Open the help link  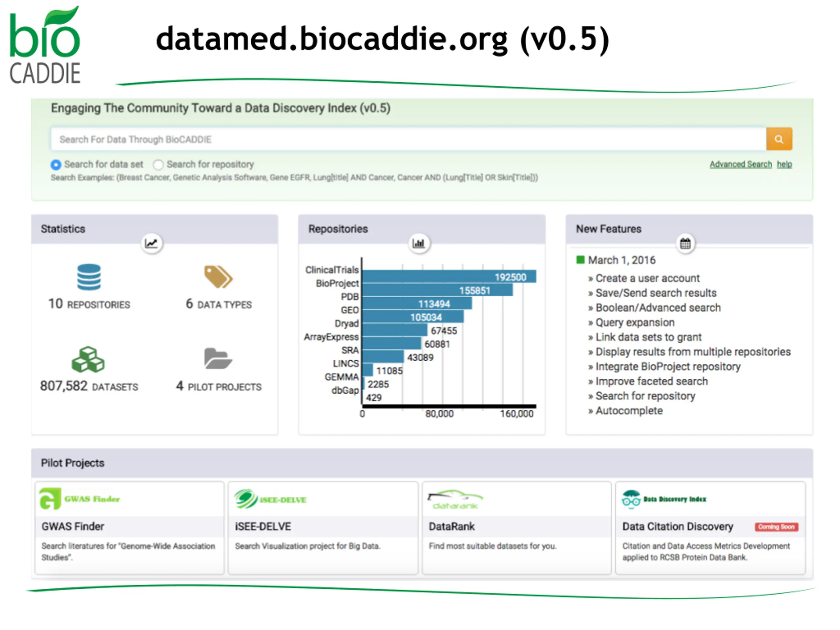click(784, 164)
